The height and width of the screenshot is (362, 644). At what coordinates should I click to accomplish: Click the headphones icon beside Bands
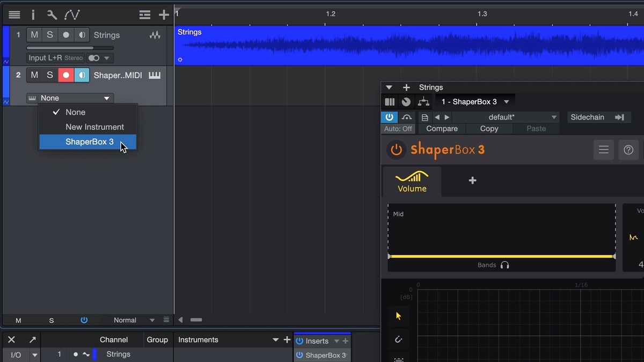504,265
